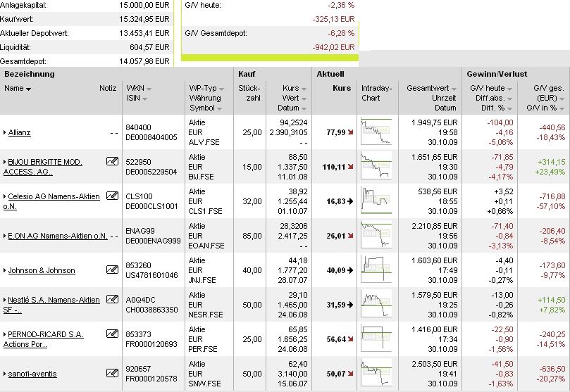
Task: Expand the Nestlé S.A. row triangle
Action: coord(5,300)
